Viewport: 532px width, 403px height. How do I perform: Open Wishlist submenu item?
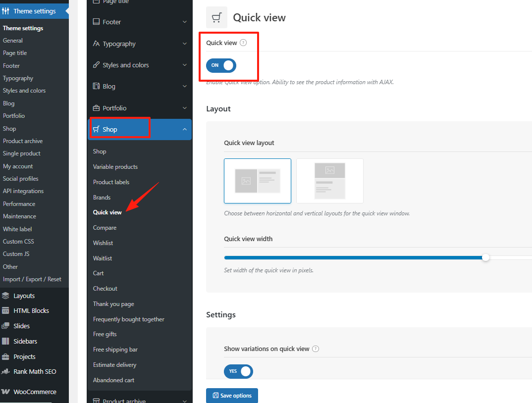(x=103, y=243)
